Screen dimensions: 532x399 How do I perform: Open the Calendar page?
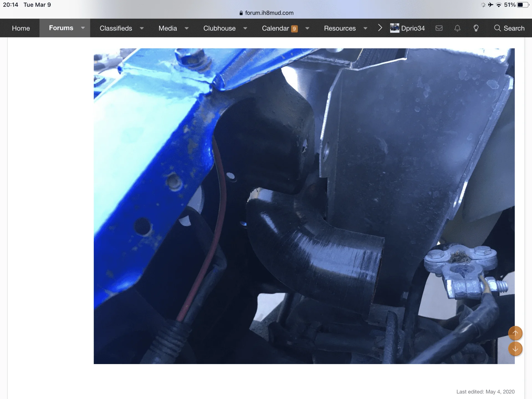pos(275,28)
